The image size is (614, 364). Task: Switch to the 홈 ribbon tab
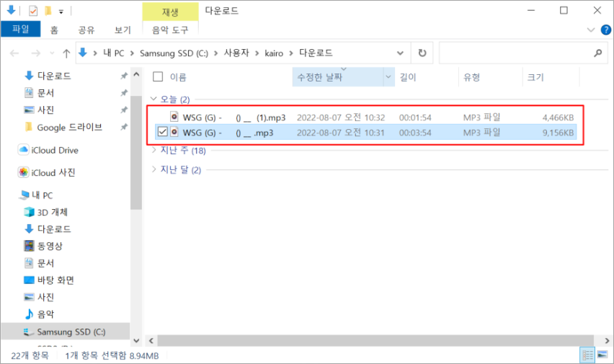pos(54,30)
